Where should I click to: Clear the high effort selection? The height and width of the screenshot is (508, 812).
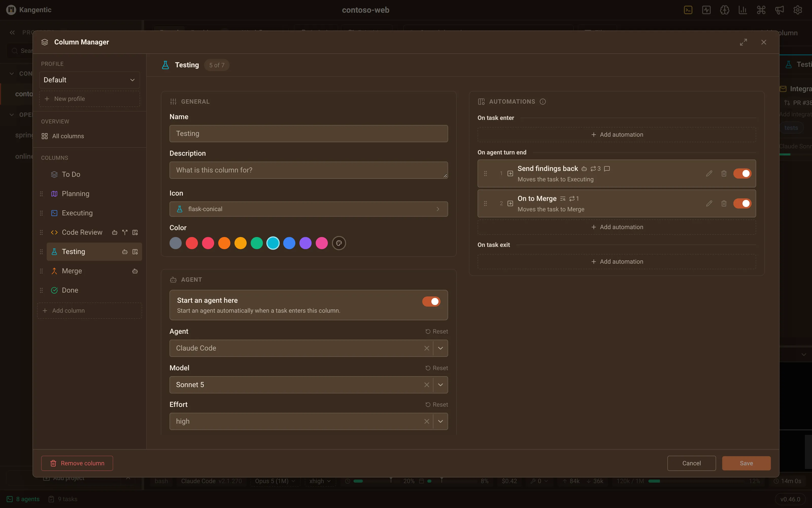pos(427,421)
